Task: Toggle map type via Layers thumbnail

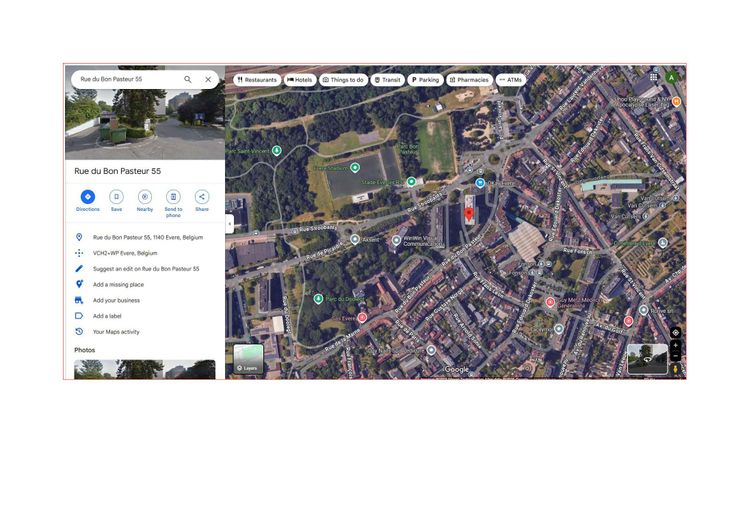Action: (248, 359)
